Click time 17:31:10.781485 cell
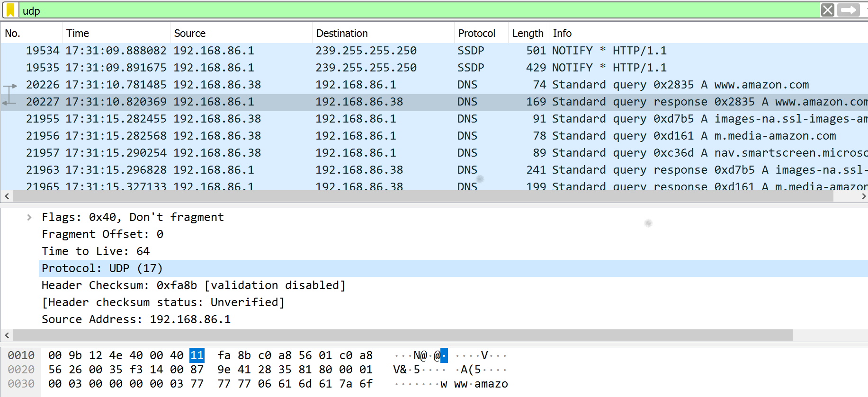Screen dimensions: 868x397 point(116,85)
